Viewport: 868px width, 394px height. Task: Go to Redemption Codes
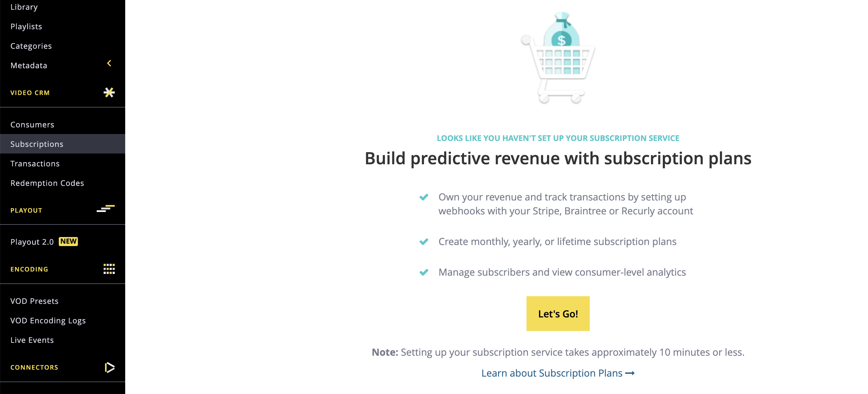pyautogui.click(x=47, y=183)
